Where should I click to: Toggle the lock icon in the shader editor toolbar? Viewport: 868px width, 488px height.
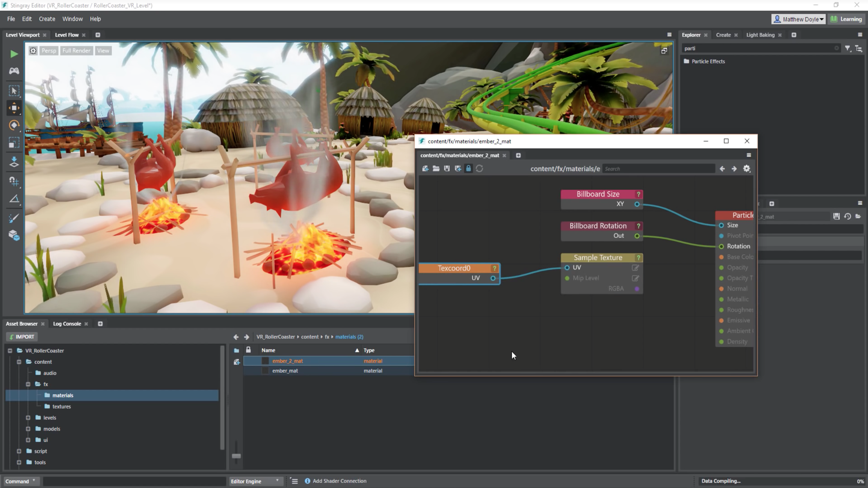[468, 169]
